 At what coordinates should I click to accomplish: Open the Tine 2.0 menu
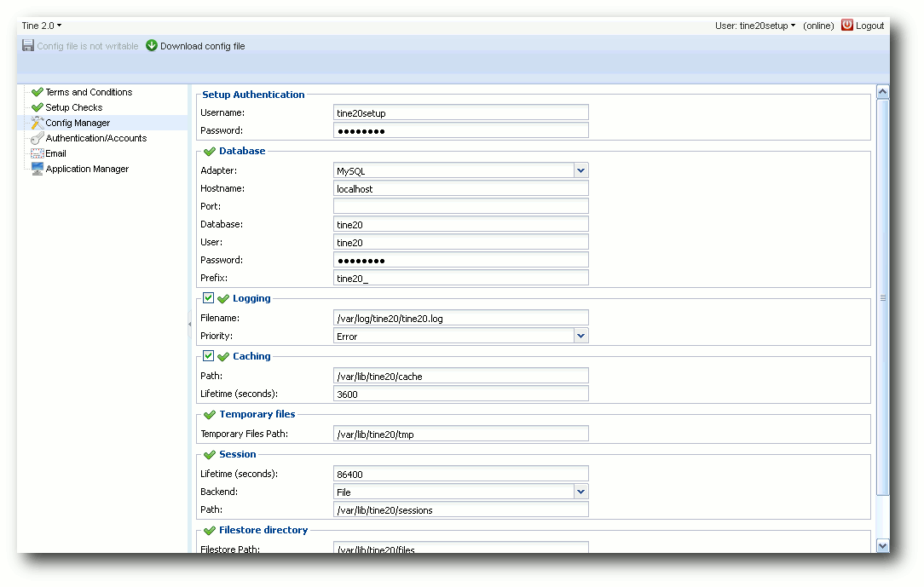point(41,26)
